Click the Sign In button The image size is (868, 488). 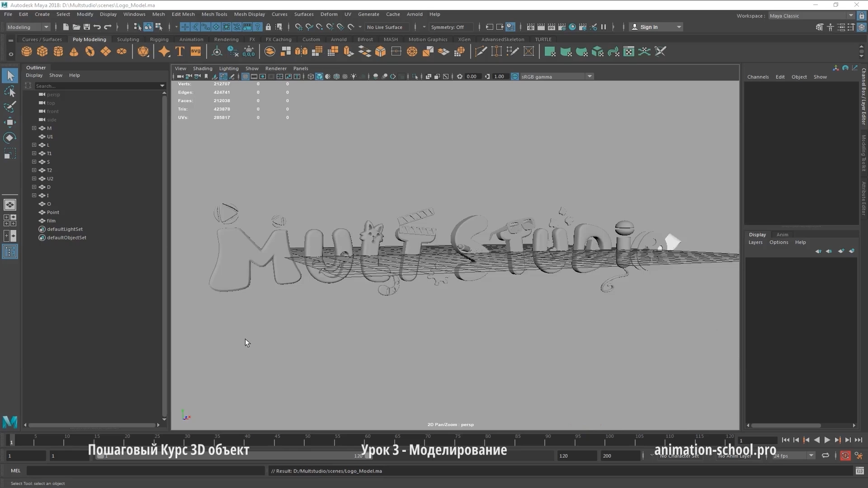click(x=649, y=27)
